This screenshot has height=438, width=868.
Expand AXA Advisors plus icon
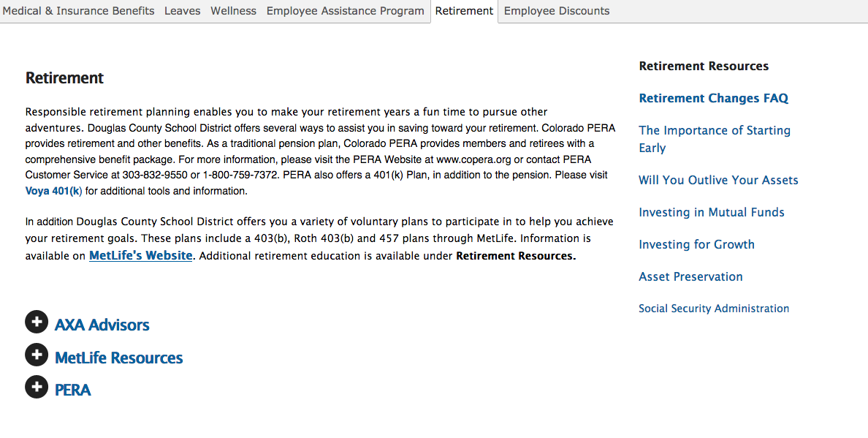point(37,322)
